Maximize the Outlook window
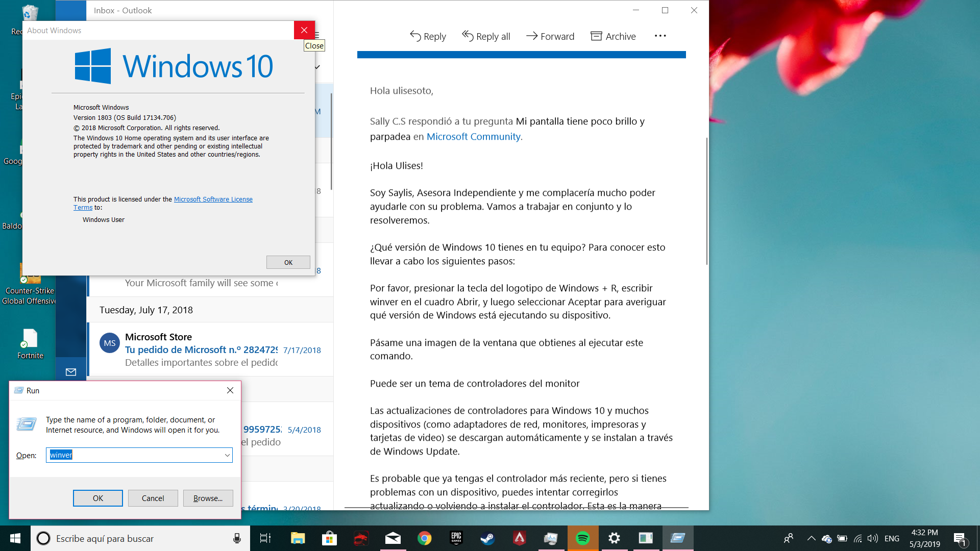Viewport: 980px width, 551px height. pos(665,10)
